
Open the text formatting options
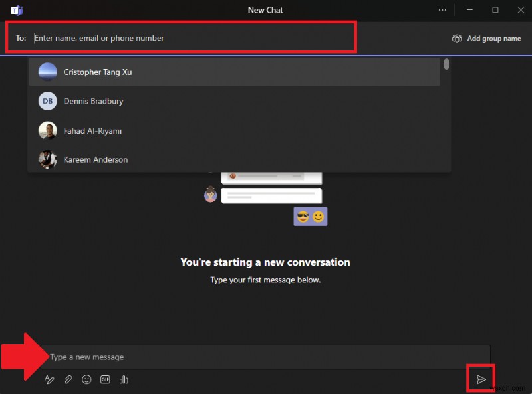click(x=50, y=379)
